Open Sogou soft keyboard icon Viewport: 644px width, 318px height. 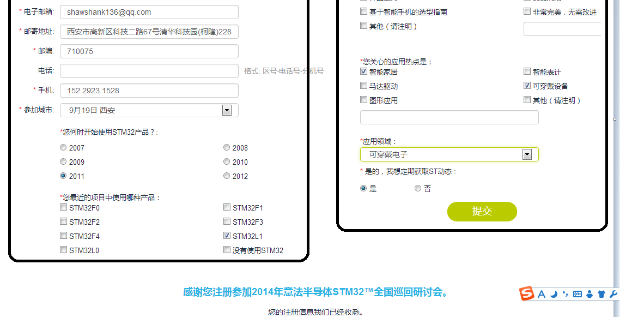pos(578,294)
